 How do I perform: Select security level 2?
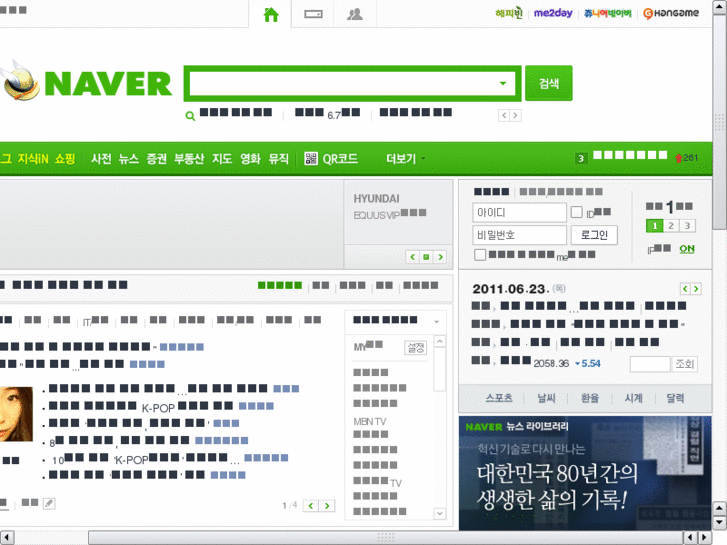pos(671,226)
